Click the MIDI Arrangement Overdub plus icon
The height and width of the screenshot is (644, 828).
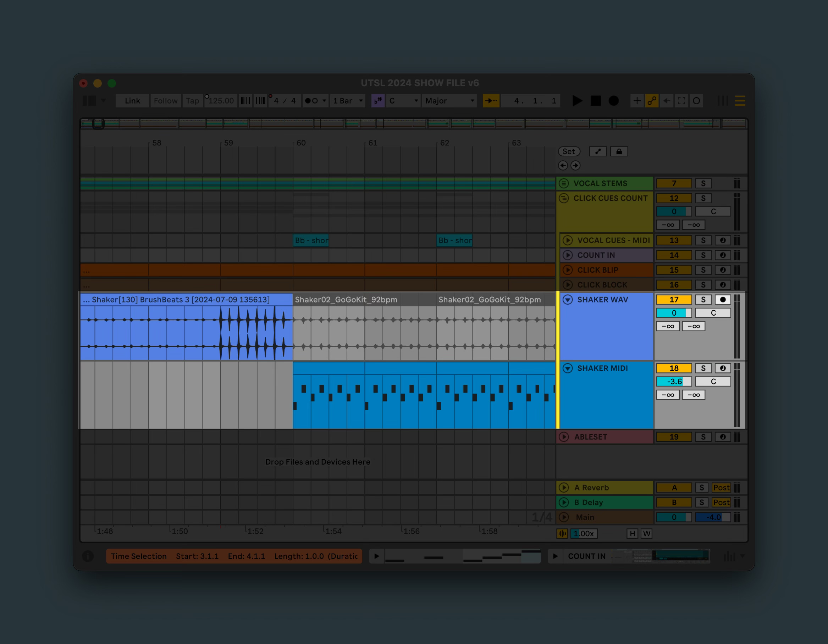637,101
